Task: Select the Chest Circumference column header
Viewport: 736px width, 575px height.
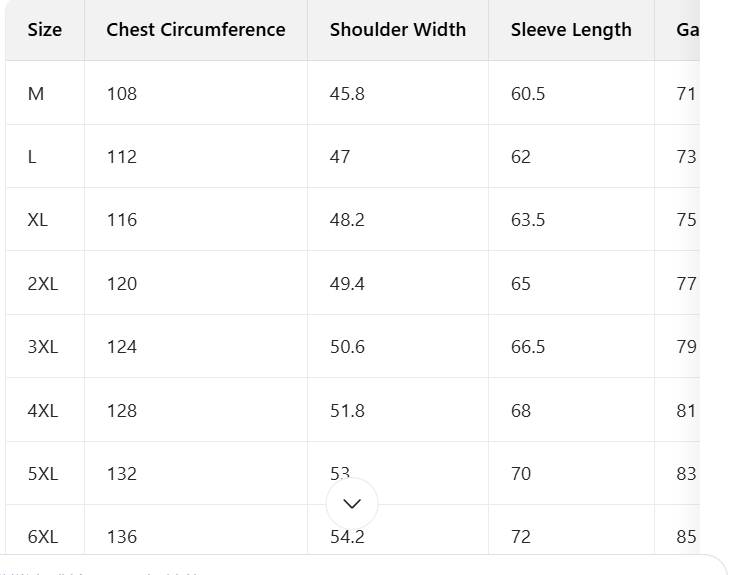Action: point(196,30)
